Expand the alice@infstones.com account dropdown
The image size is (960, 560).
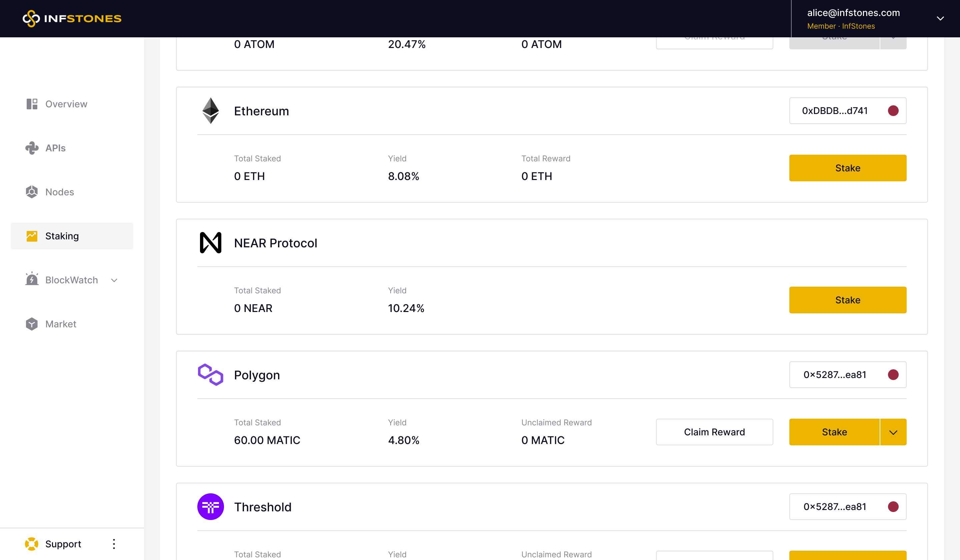tap(940, 19)
